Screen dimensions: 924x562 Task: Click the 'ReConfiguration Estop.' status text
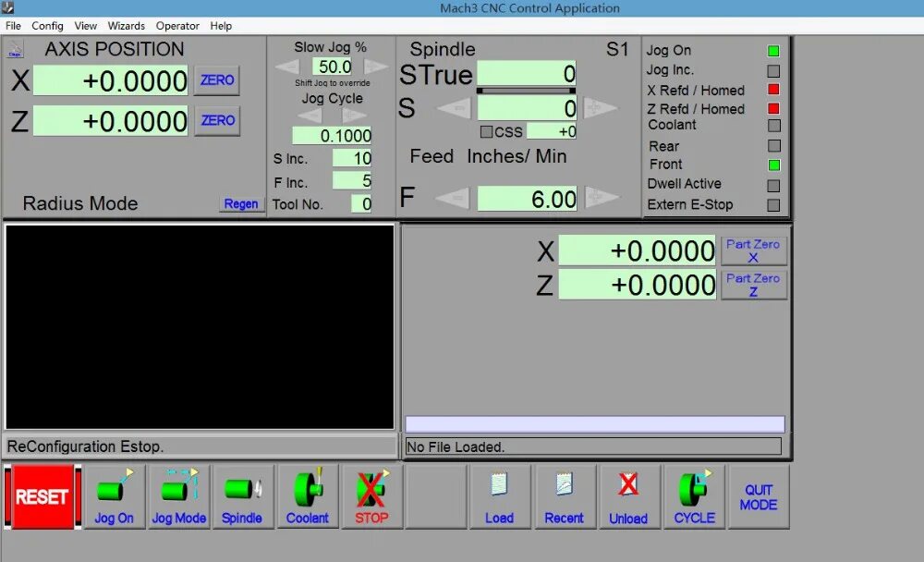(x=85, y=446)
